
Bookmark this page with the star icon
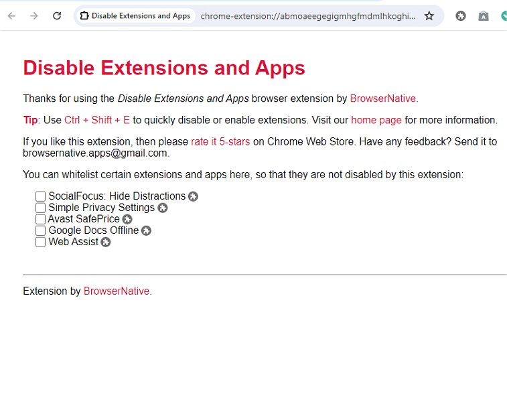[x=429, y=15]
